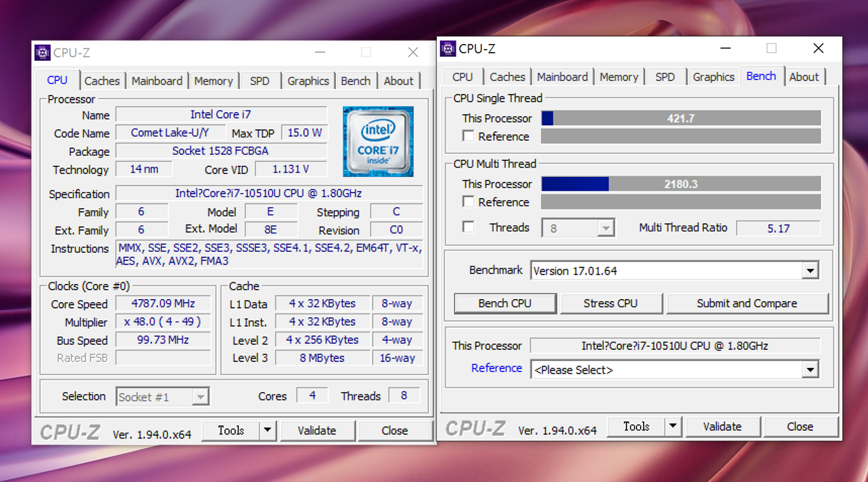This screenshot has width=868, height=482.
Task: Switch to CPU tab in right Bench window
Action: click(463, 77)
